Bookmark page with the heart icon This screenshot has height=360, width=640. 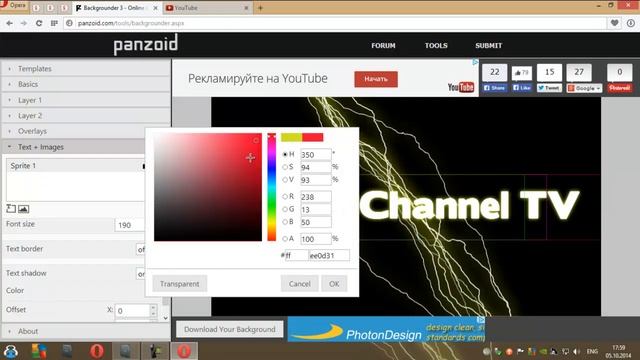tap(615, 23)
